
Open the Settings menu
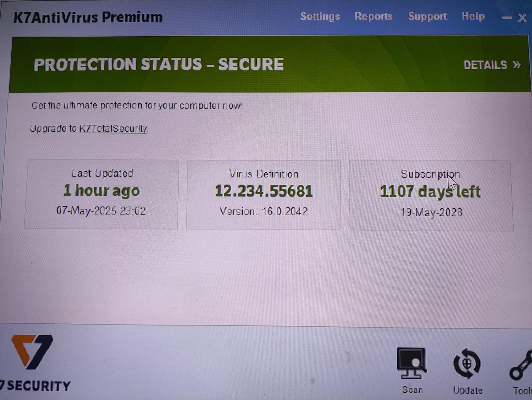(320, 16)
